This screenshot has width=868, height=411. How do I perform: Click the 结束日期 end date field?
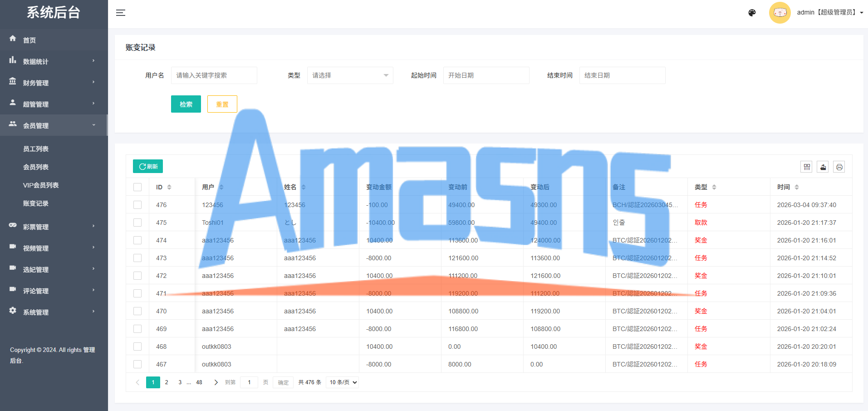623,75
